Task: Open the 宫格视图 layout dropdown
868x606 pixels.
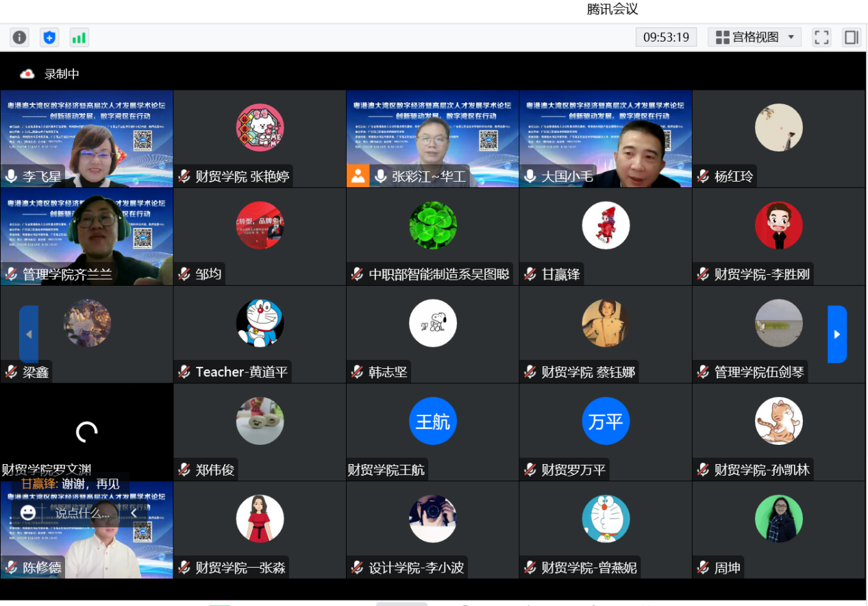Action: 754,37
